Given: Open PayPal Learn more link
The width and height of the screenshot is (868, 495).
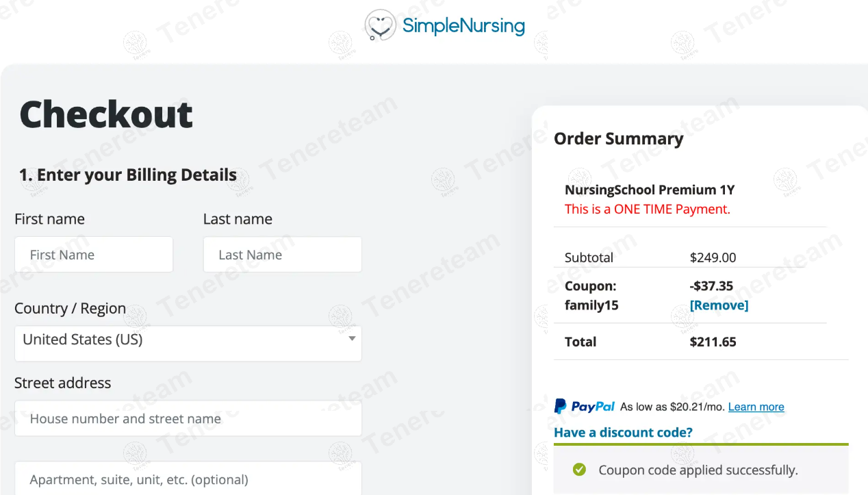Looking at the screenshot, I should (756, 407).
